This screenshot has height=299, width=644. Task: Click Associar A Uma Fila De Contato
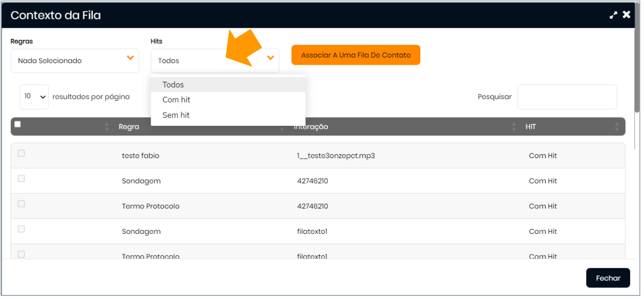pos(356,55)
